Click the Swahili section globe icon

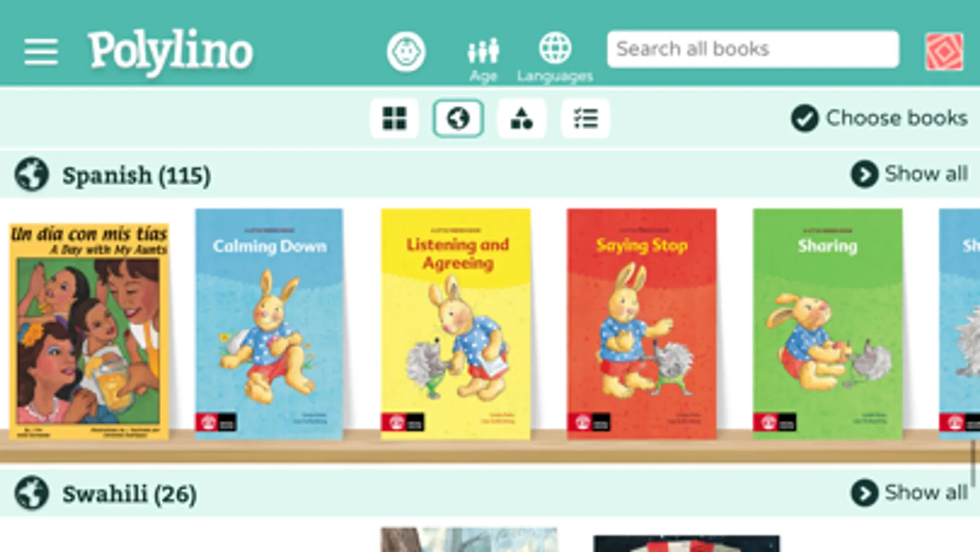[x=32, y=493]
